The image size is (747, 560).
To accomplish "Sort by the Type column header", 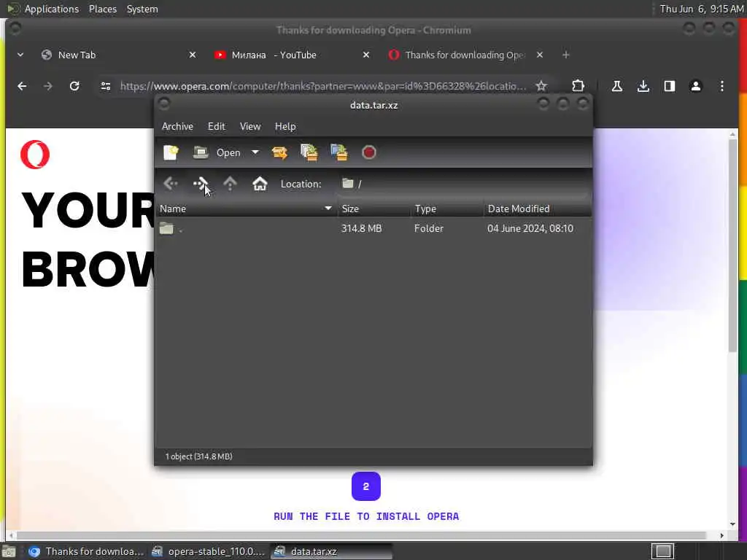I will (447, 209).
